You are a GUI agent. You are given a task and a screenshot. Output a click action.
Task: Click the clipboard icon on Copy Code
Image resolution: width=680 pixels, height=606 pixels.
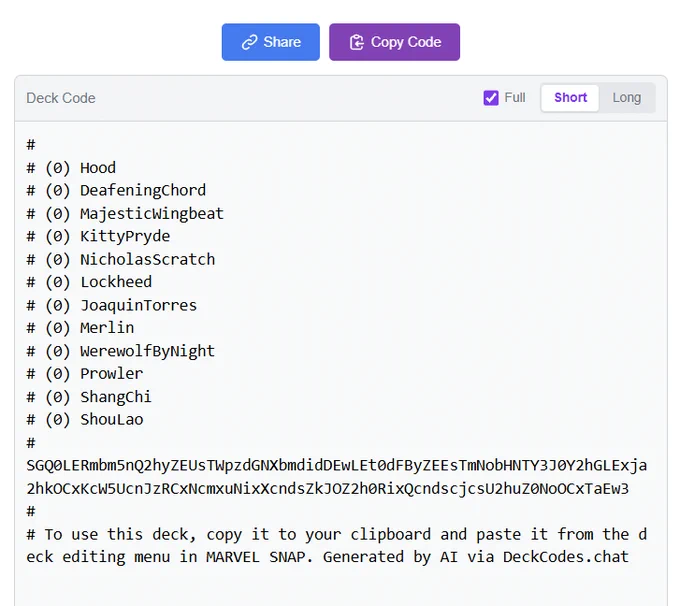pyautogui.click(x=356, y=42)
